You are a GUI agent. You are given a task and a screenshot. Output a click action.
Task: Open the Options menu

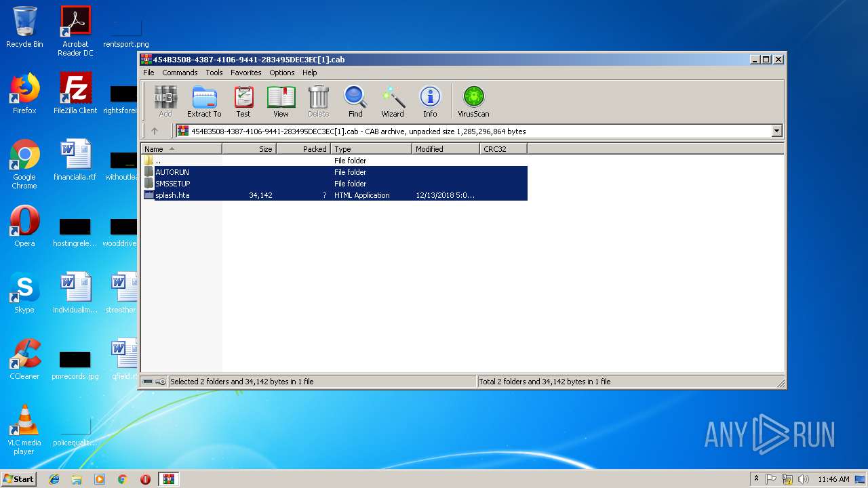pos(282,73)
